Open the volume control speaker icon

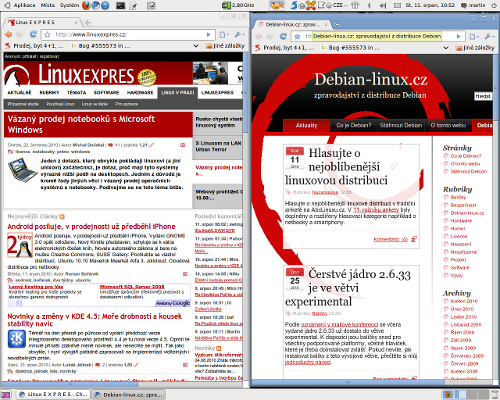[x=383, y=5]
